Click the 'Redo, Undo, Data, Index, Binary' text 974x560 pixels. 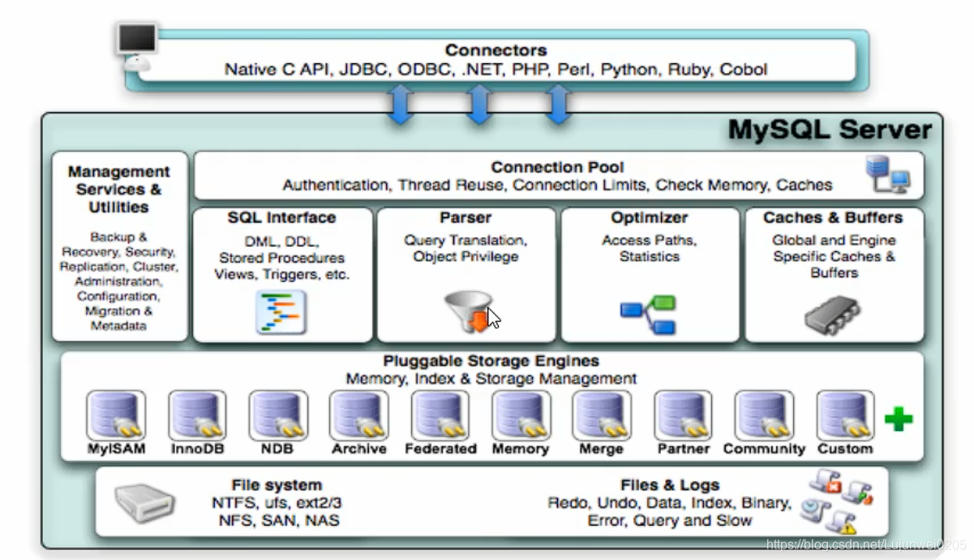[670, 503]
